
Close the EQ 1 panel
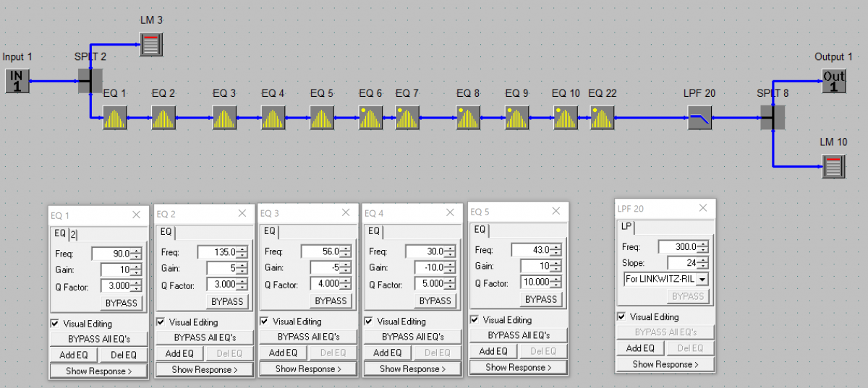click(137, 215)
